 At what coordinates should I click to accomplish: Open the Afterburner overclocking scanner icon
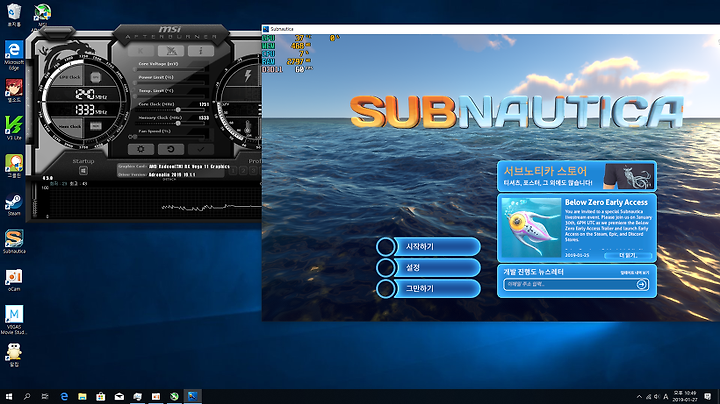[x=171, y=50]
